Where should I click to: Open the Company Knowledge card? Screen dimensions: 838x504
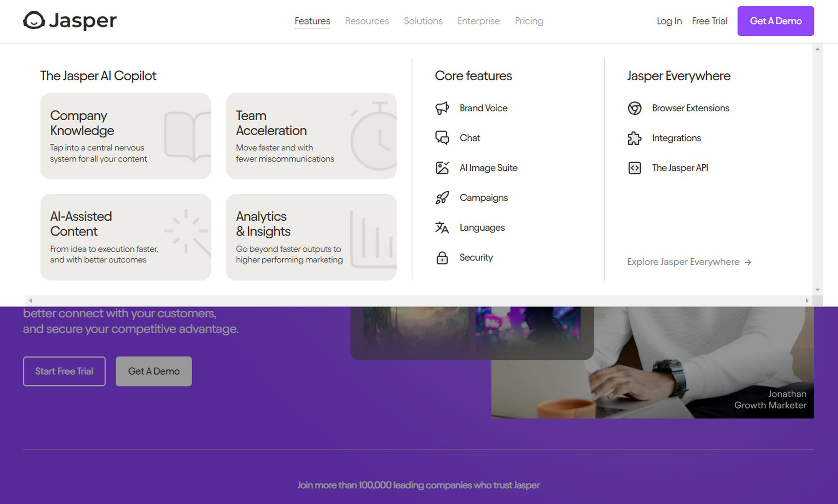point(125,136)
